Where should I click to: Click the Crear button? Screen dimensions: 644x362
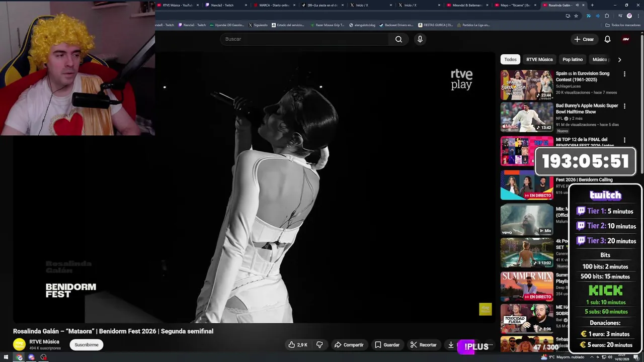pos(584,39)
